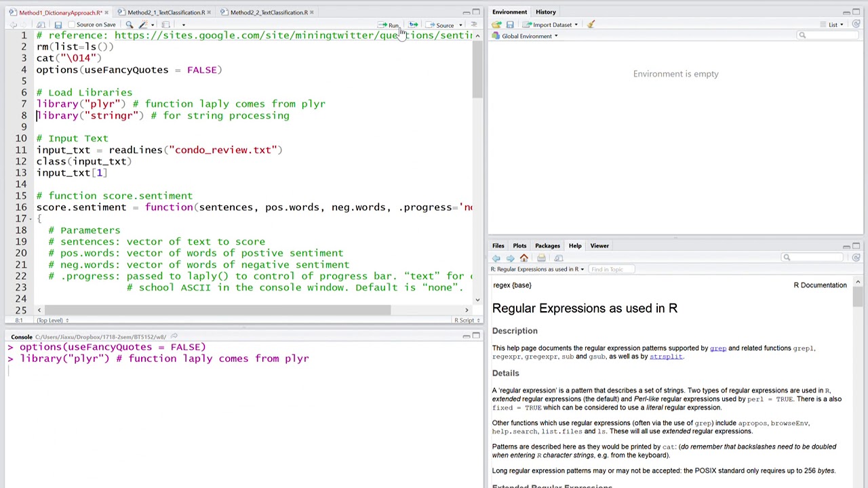Click editor scroll-right arrow on horizontal scrollbar

467,310
